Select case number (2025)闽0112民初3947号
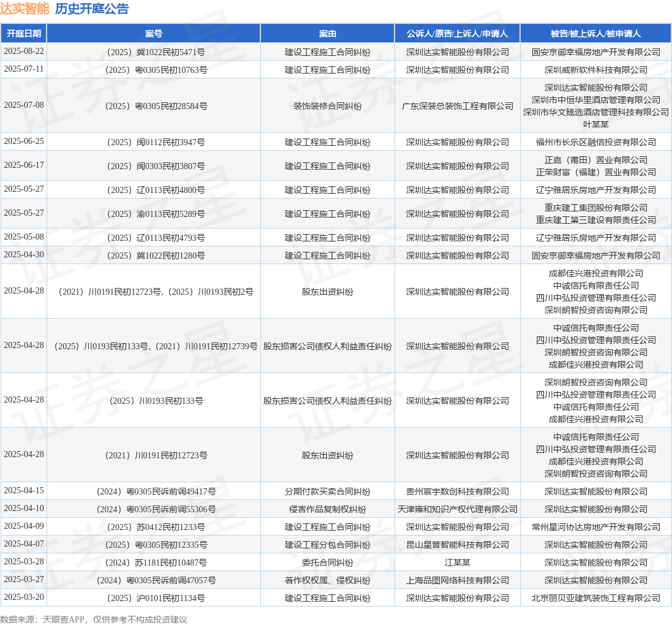 click(x=156, y=142)
